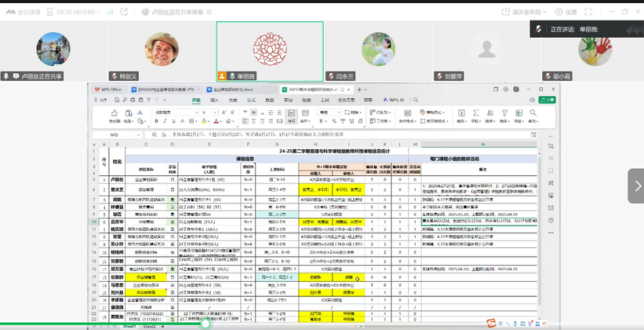Image resolution: width=644 pixels, height=330 pixels.
Task: Open the cell name box N10
Action: 115,135
